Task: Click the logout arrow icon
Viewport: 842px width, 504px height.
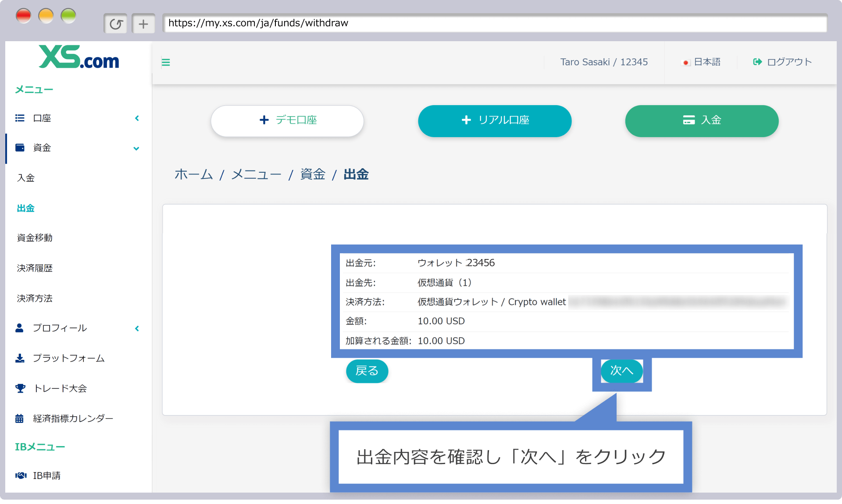Action: (757, 62)
